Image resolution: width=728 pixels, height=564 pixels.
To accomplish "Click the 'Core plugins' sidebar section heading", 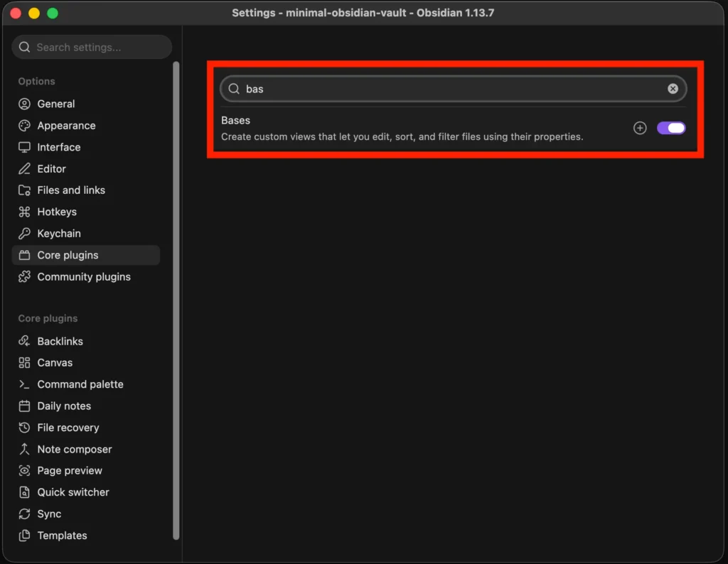I will 48,319.
